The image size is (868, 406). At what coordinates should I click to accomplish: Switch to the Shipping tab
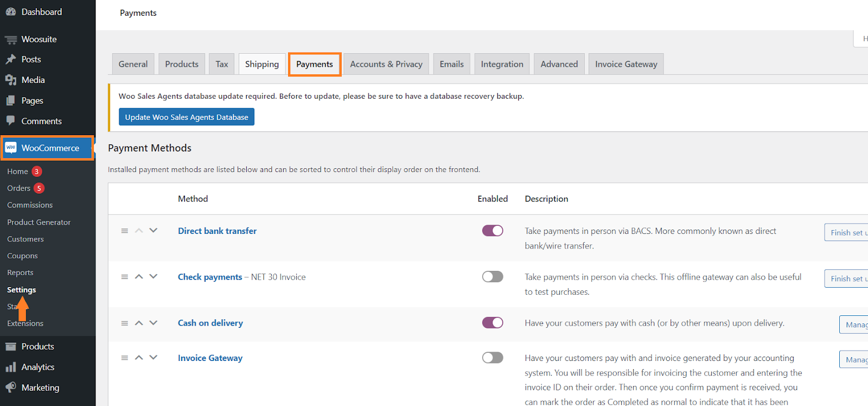tap(262, 64)
